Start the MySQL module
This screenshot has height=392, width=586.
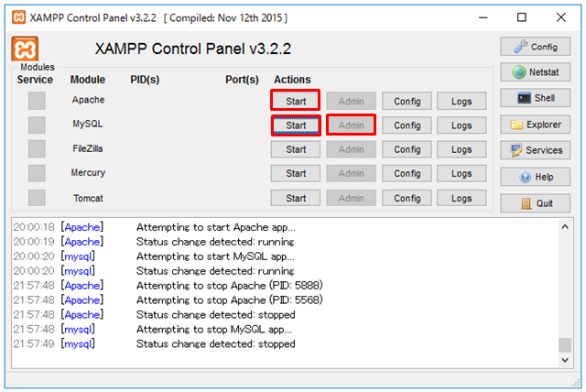click(x=296, y=125)
